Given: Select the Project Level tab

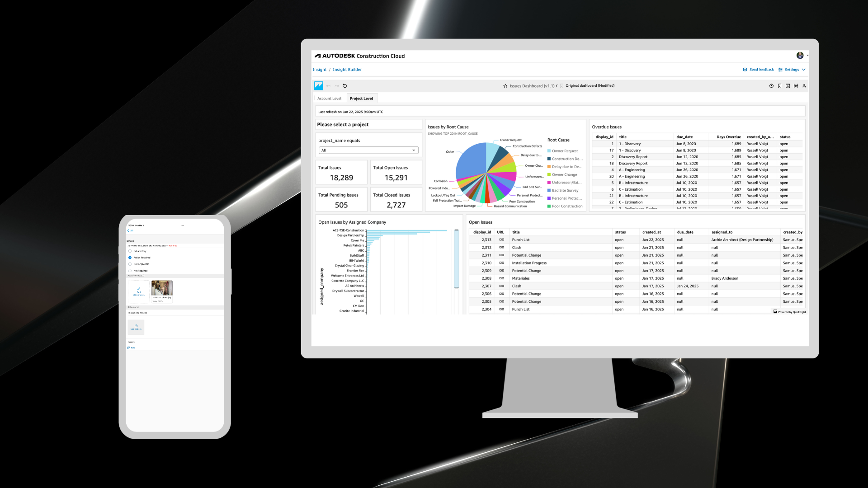Looking at the screenshot, I should [361, 99].
